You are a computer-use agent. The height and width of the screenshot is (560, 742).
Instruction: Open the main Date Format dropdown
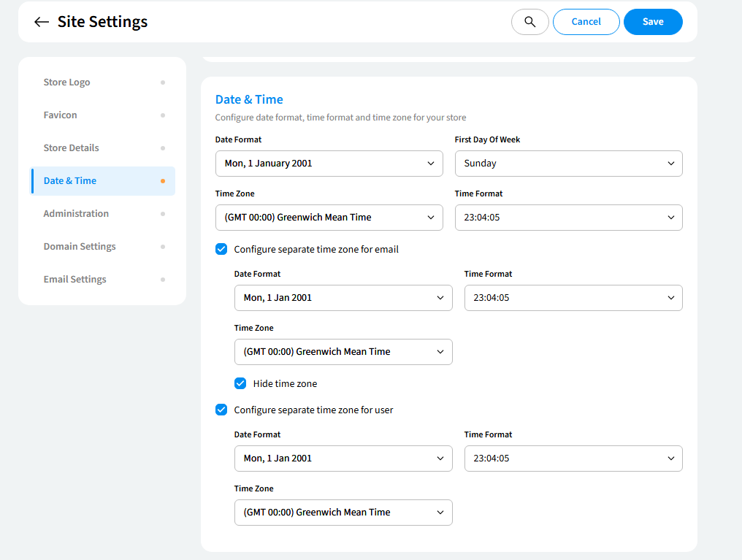329,164
